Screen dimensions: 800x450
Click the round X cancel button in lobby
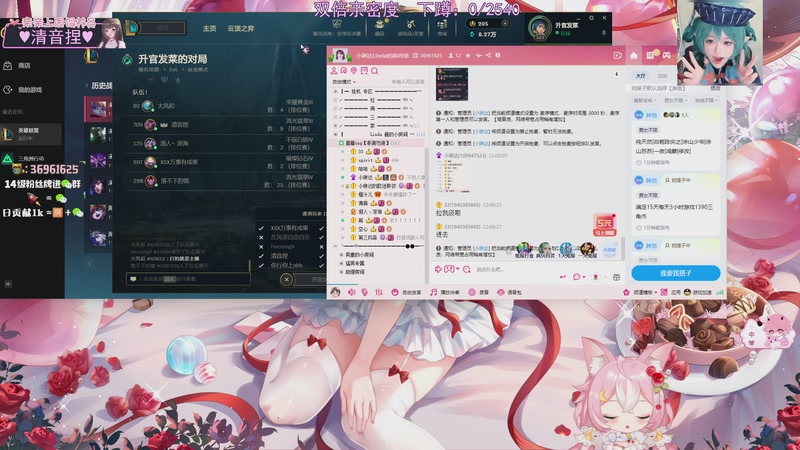pyautogui.click(x=286, y=279)
